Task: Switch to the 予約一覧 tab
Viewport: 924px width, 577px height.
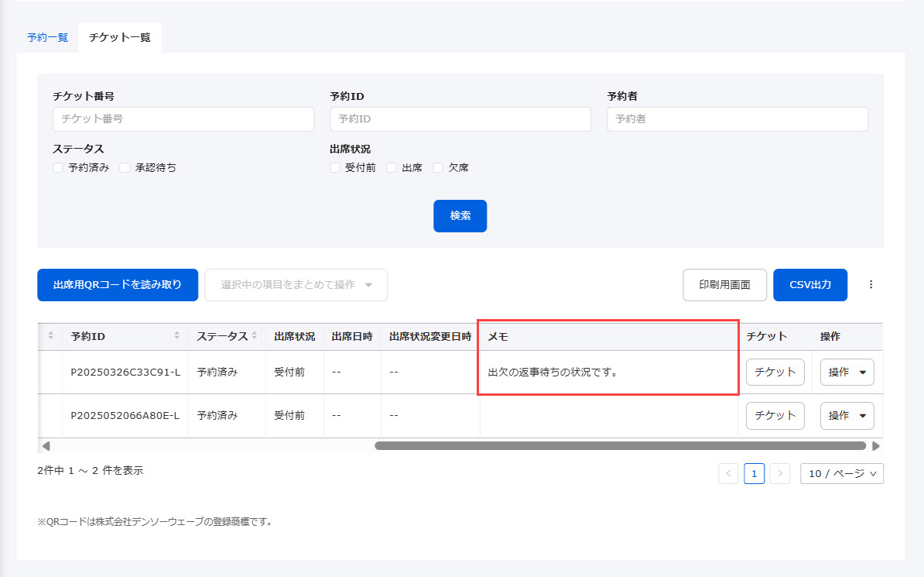Action: [47, 37]
